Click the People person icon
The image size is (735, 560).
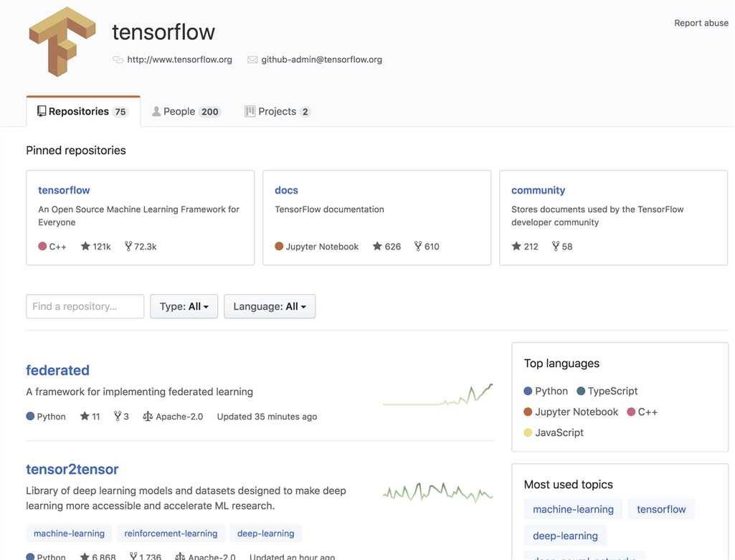point(156,111)
